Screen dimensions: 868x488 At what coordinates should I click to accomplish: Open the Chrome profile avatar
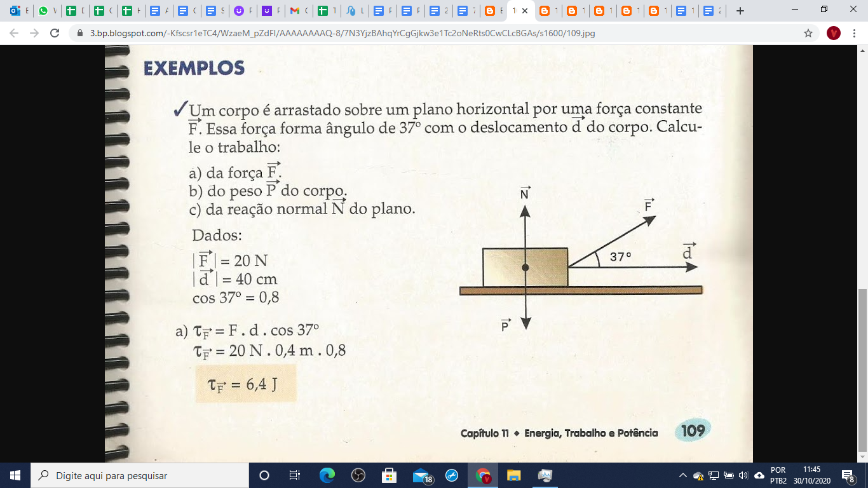[834, 33]
